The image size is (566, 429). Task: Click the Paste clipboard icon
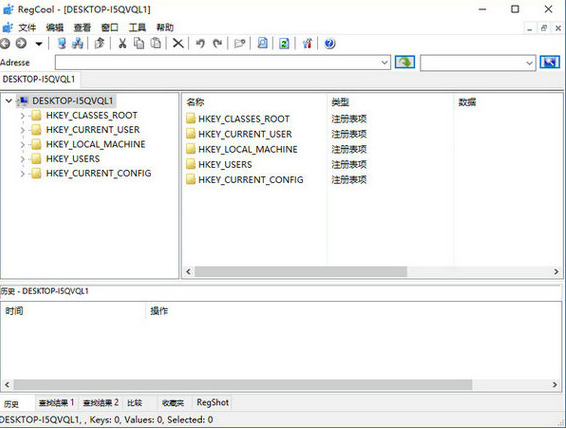click(156, 43)
